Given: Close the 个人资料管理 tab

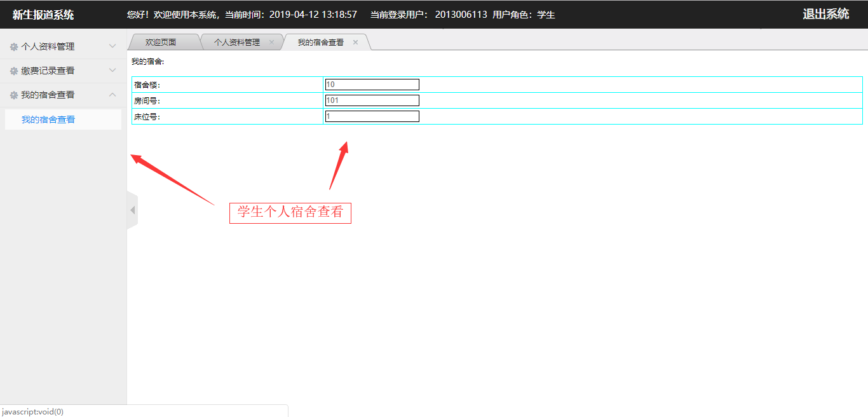Looking at the screenshot, I should 271,42.
